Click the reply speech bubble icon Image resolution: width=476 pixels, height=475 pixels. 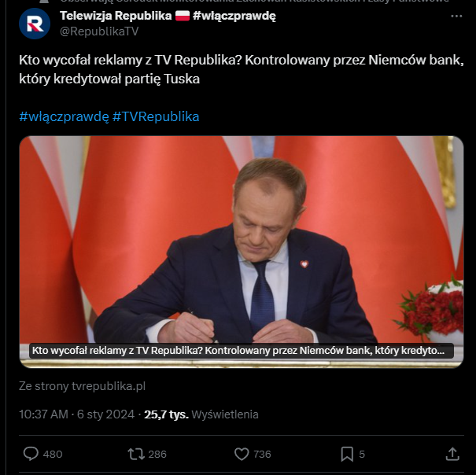pos(31,454)
